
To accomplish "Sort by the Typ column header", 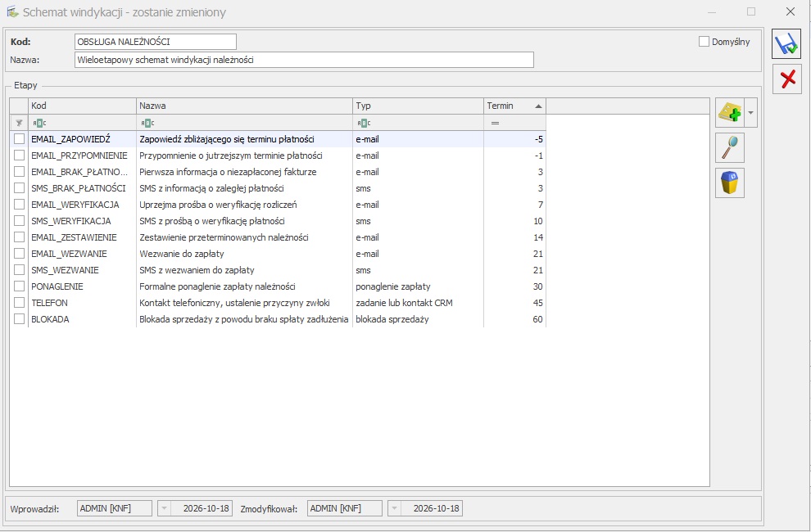I will (418, 106).
